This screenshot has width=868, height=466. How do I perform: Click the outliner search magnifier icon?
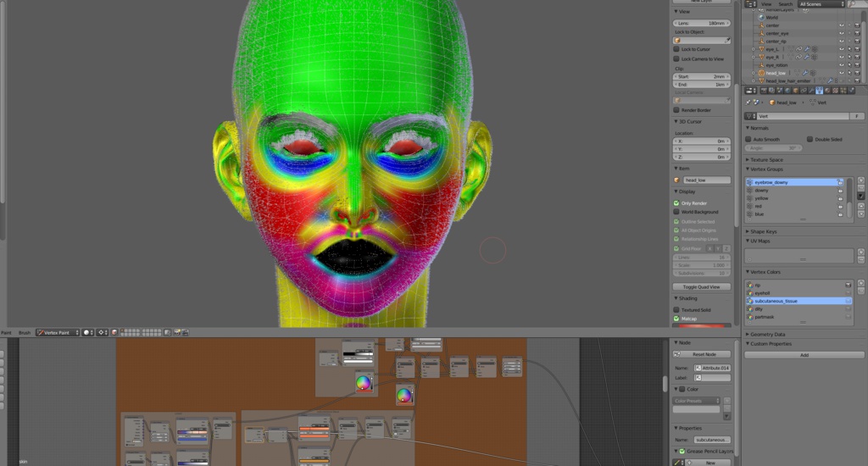[853, 3]
